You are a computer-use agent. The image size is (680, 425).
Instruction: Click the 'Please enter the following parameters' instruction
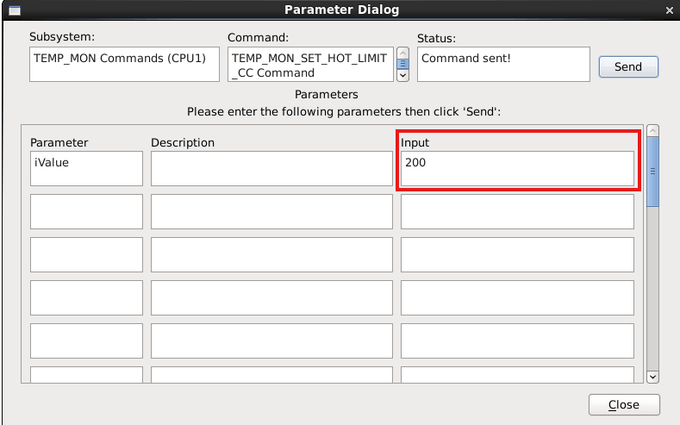344,112
